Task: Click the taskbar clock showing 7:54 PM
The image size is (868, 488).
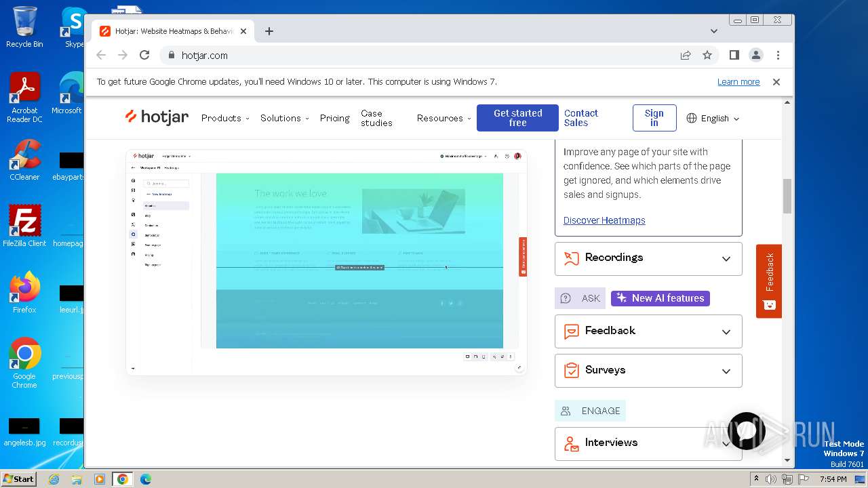Action: [833, 479]
